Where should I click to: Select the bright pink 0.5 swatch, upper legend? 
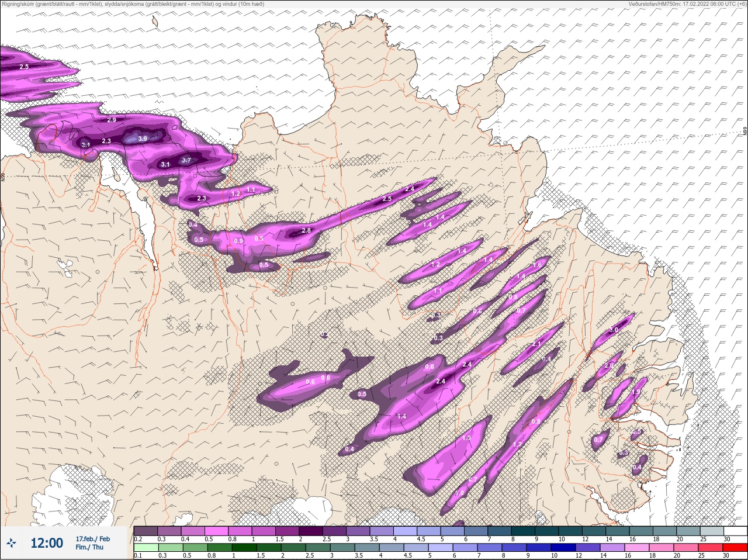216,531
